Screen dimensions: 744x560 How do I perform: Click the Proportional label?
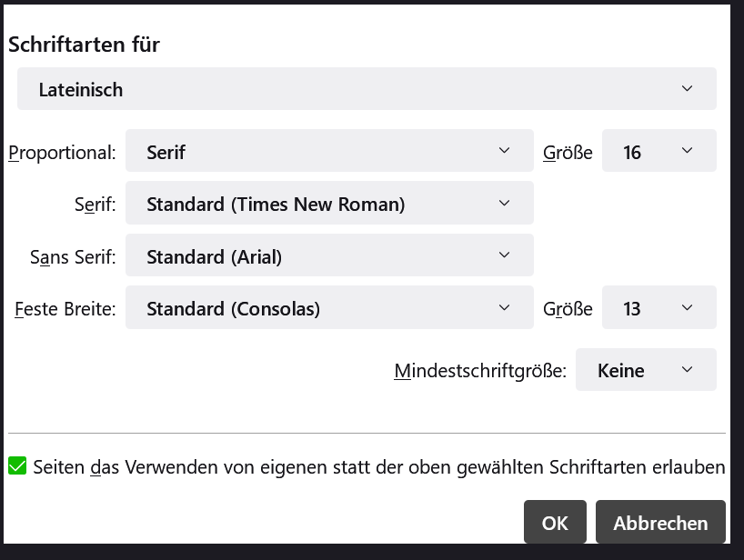coord(63,152)
